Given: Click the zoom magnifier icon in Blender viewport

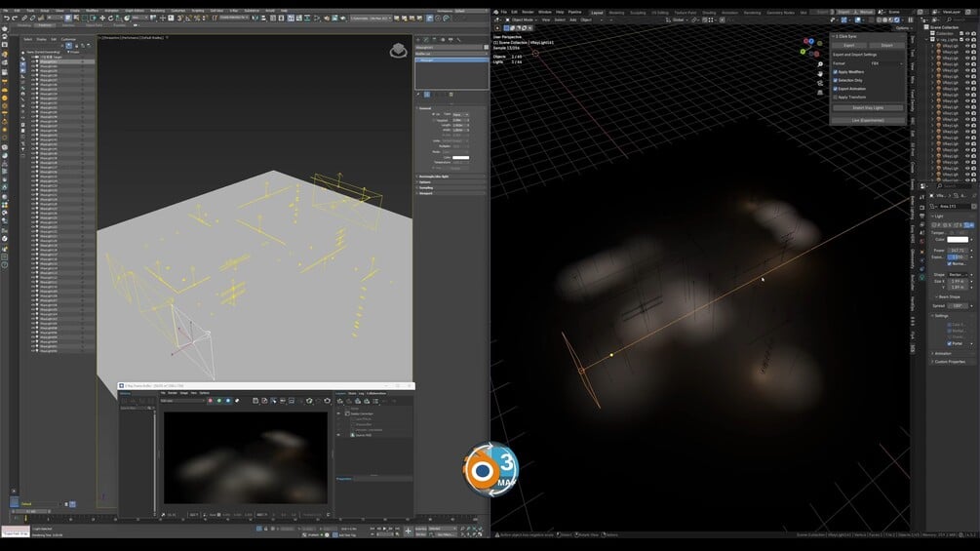Looking at the screenshot, I should (x=820, y=64).
